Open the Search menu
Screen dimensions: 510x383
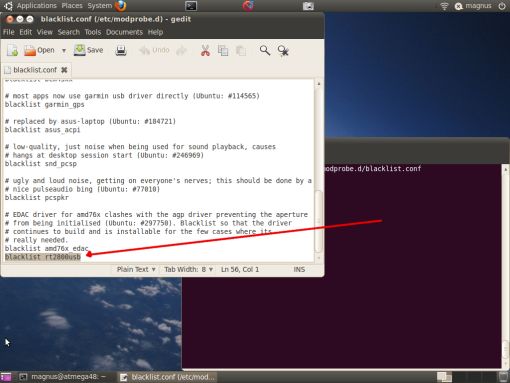click(69, 32)
